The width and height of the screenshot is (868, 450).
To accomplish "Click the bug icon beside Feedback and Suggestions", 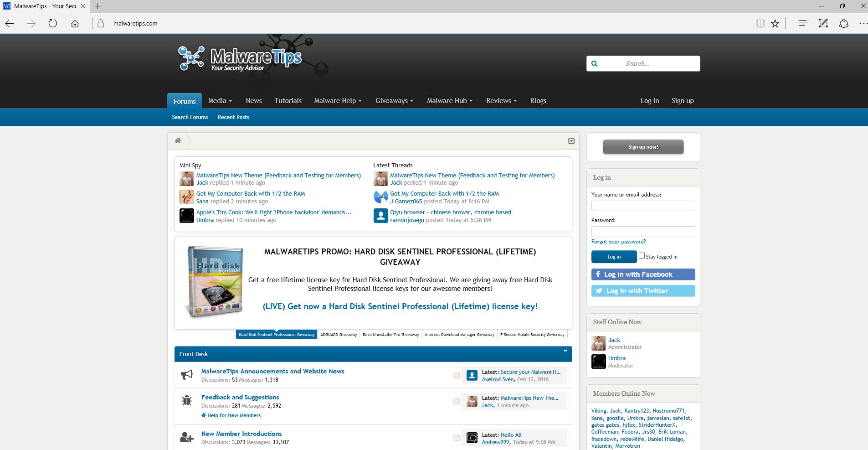I will (187, 401).
